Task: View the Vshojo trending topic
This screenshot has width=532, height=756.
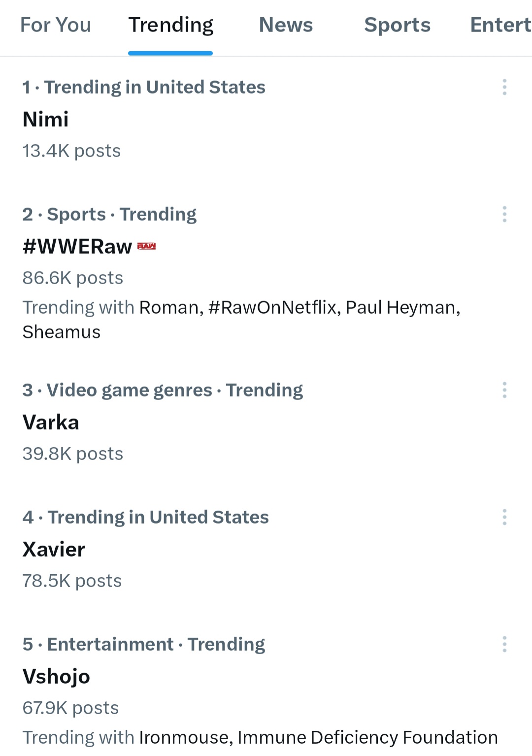Action: point(56,677)
